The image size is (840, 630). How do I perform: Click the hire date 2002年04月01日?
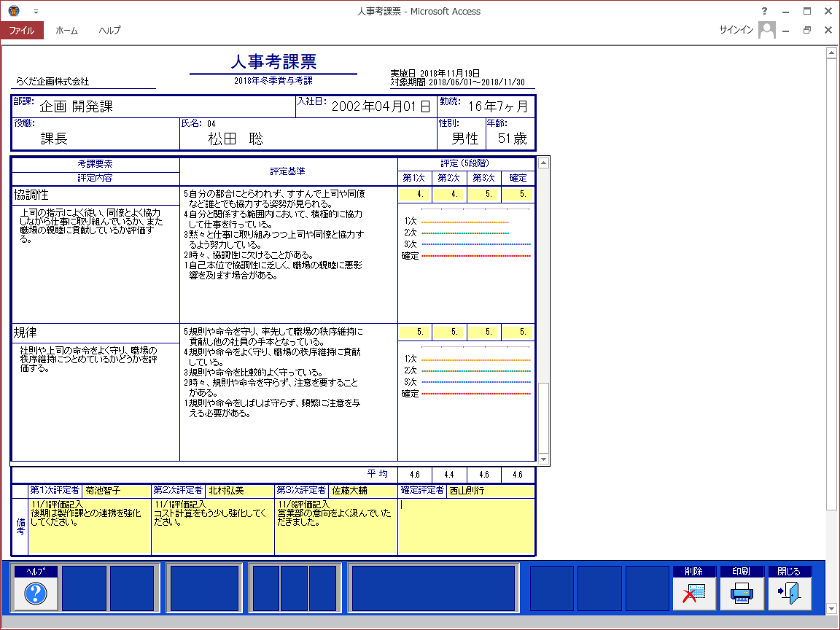tap(381, 106)
